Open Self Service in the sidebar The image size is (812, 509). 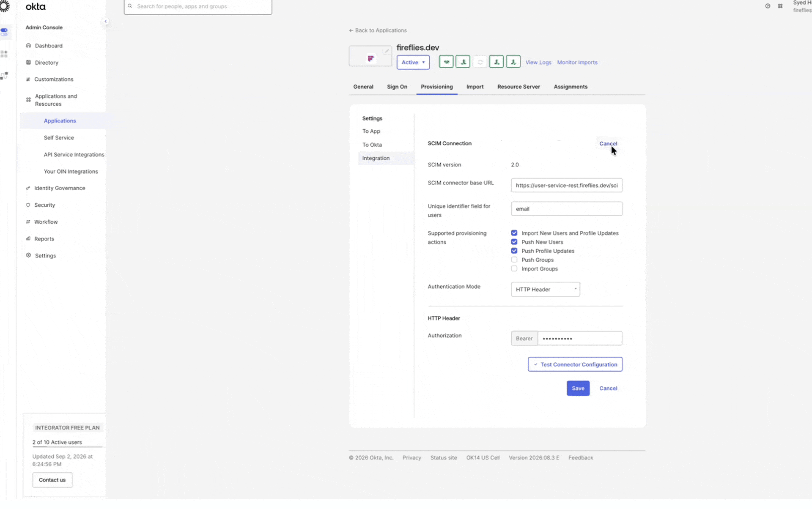coord(59,138)
